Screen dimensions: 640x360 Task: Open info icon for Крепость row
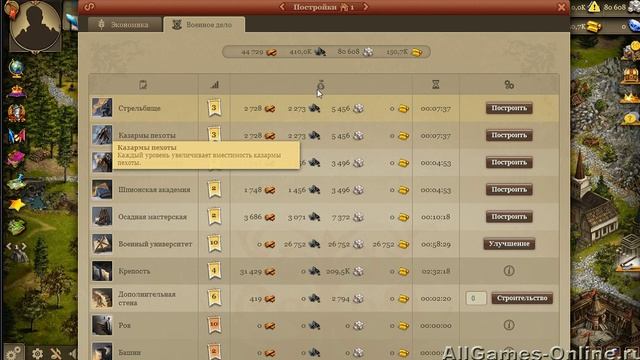(x=509, y=271)
